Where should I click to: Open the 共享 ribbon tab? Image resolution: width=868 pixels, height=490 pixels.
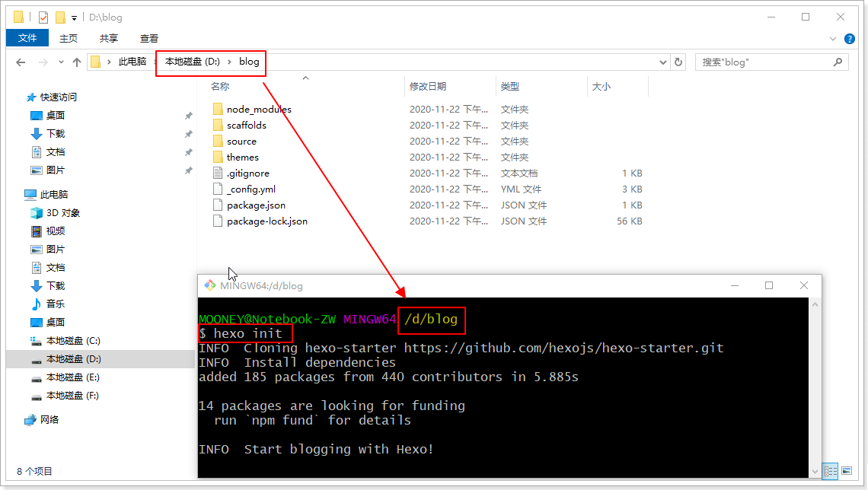pos(108,38)
